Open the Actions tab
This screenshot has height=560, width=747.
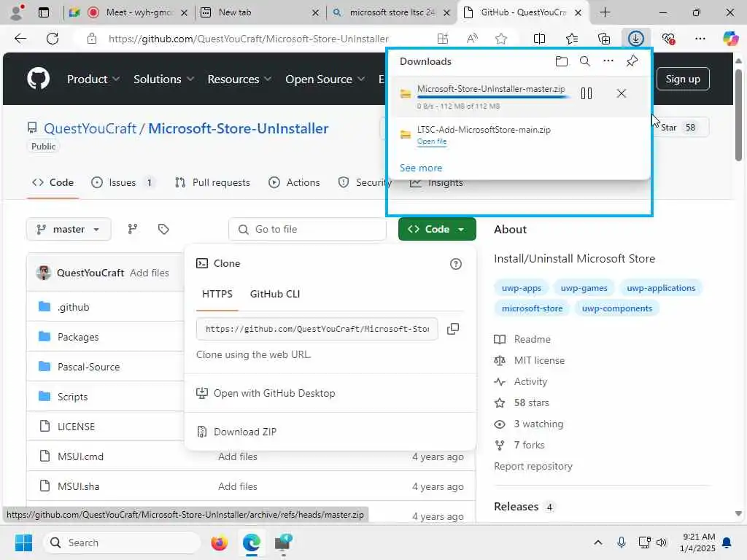[294, 182]
